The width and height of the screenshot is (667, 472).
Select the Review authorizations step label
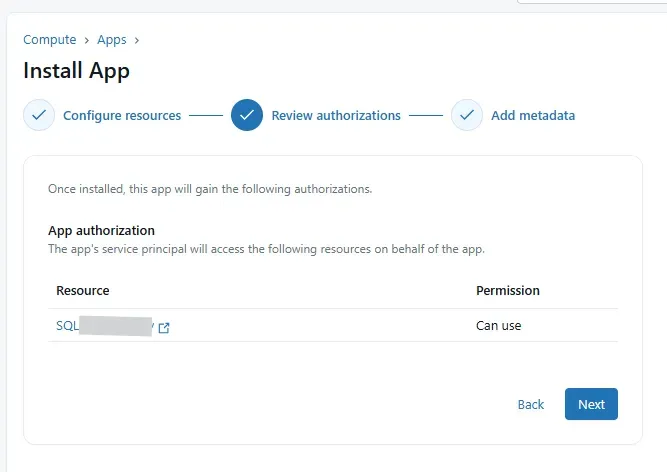click(336, 115)
